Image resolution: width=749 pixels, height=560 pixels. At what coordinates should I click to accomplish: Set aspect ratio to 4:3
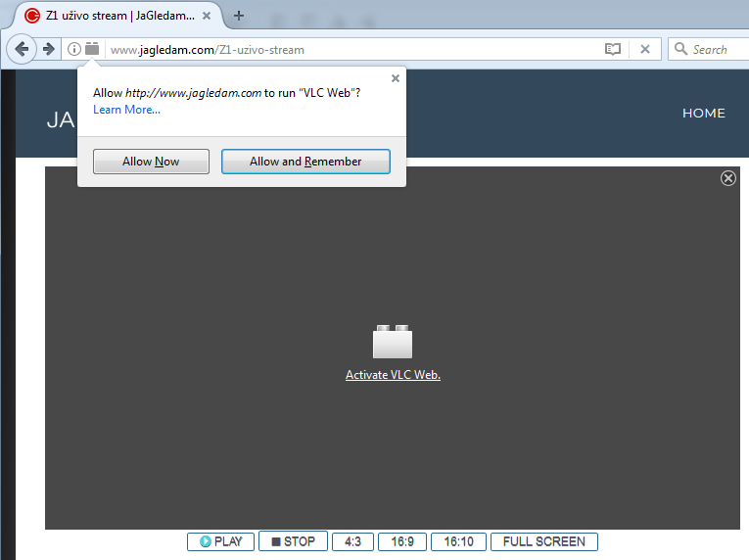pyautogui.click(x=353, y=541)
